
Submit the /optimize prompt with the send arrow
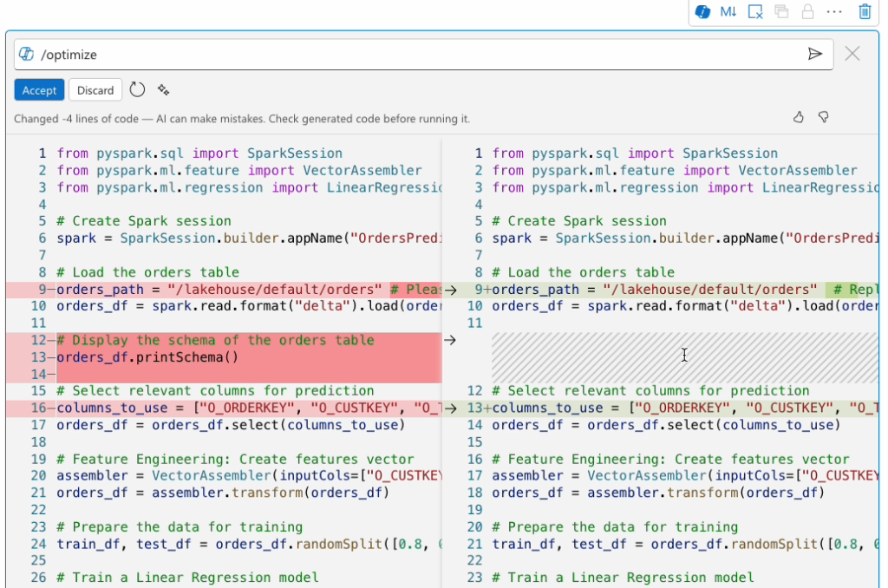coord(815,54)
